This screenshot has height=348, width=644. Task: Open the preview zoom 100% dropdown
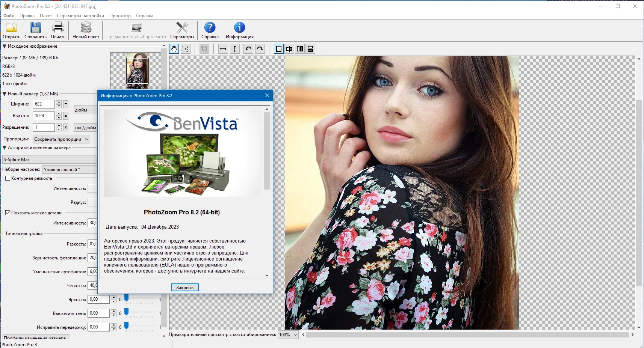pyautogui.click(x=288, y=335)
